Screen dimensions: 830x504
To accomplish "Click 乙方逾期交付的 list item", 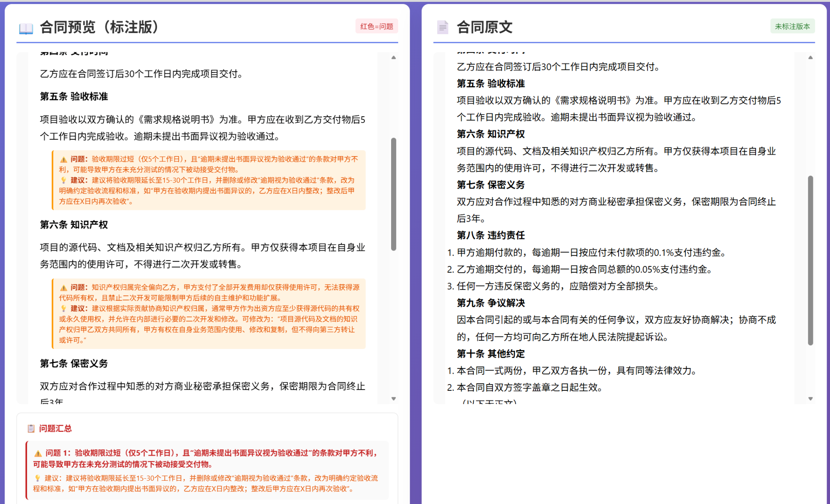I will pyautogui.click(x=585, y=269).
